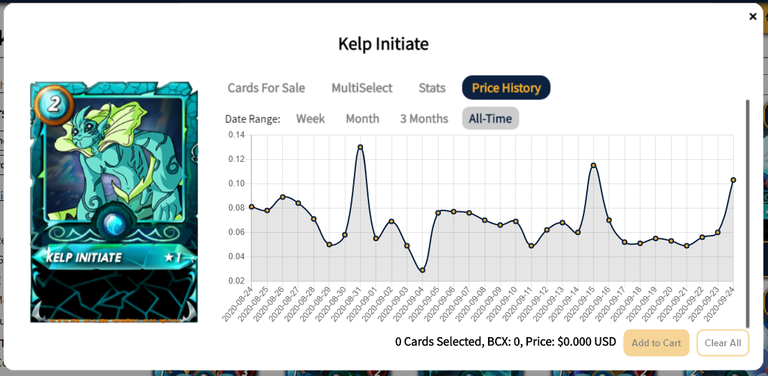Click the water splinter emblem on card

tap(116, 224)
